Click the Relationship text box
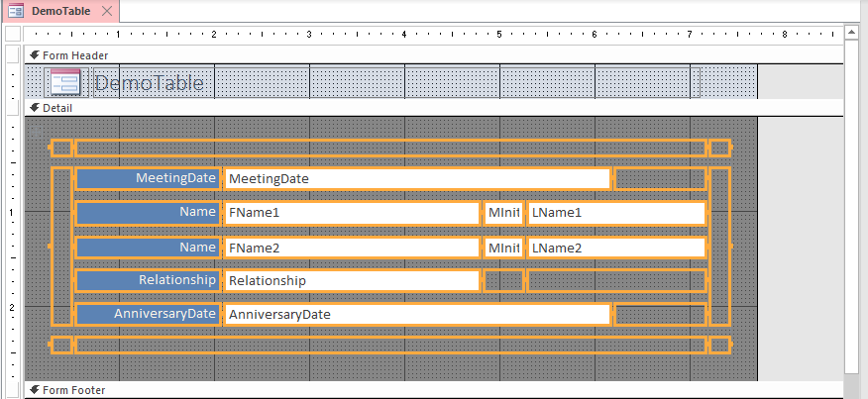 coord(352,280)
